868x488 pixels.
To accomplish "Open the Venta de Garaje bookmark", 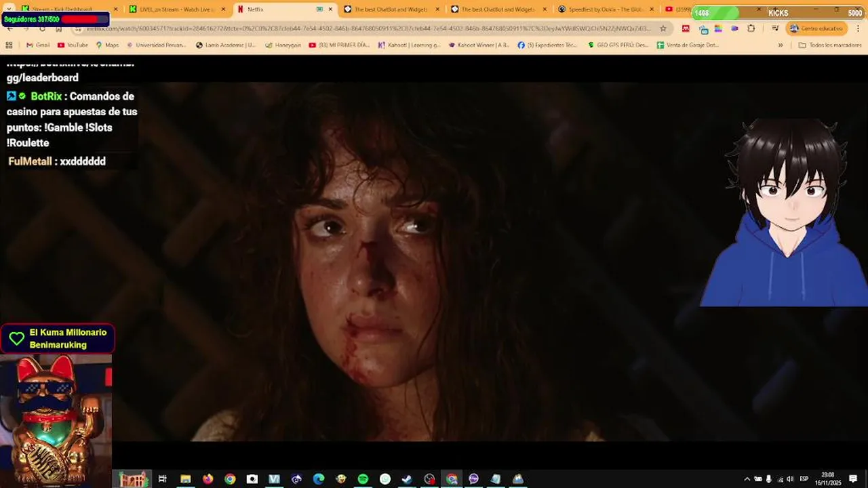I will point(688,45).
